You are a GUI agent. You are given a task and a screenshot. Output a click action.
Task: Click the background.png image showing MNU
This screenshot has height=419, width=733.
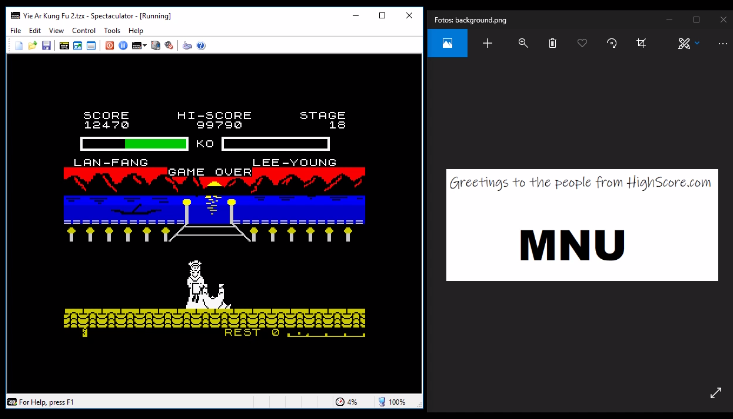[582, 225]
